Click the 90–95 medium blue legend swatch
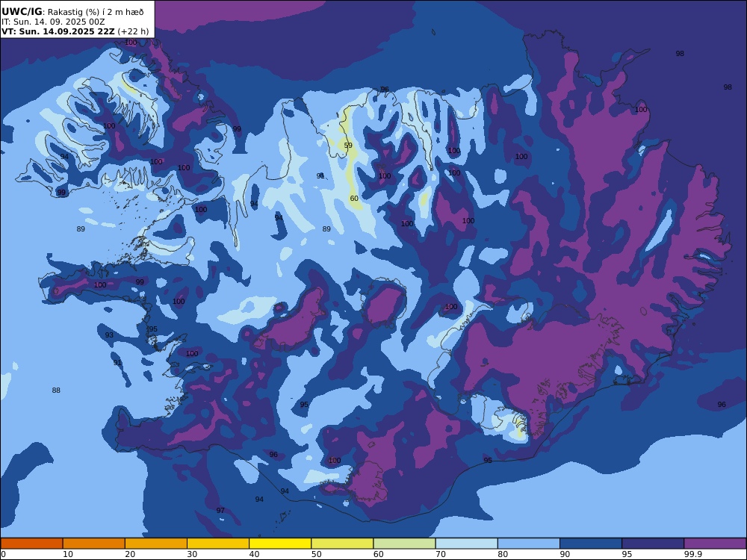Image resolution: width=747 pixels, height=560 pixels. (591, 544)
